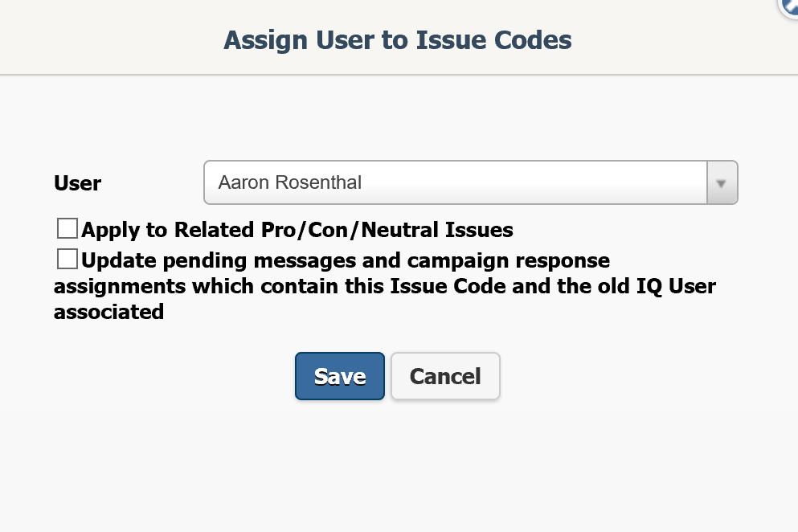Click the Apply to Related Pro/Con/Neutral Issues label
The image size is (798, 532).
[x=297, y=230]
